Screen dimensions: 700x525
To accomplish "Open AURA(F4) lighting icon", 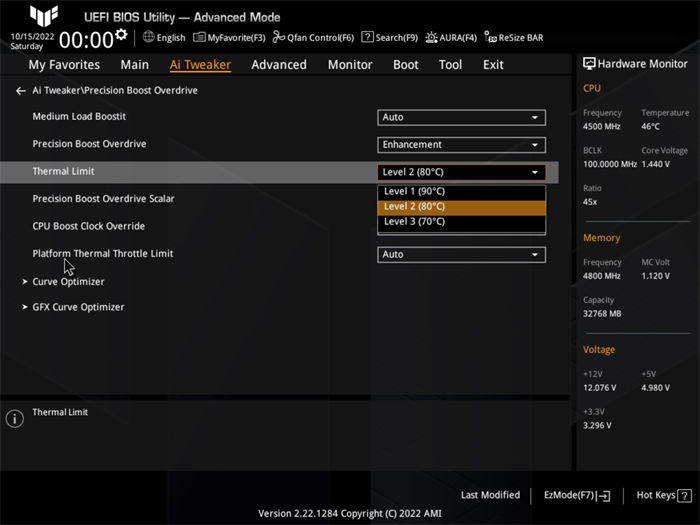I will [431, 37].
